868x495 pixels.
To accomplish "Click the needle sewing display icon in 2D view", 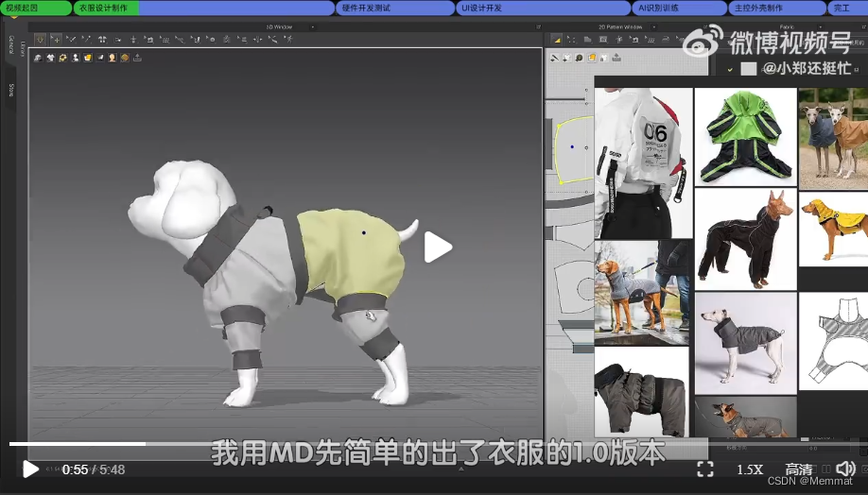I will click(x=555, y=58).
